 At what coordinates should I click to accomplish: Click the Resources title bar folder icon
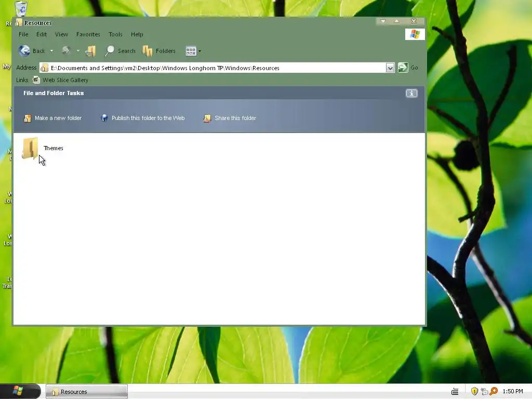(x=19, y=23)
